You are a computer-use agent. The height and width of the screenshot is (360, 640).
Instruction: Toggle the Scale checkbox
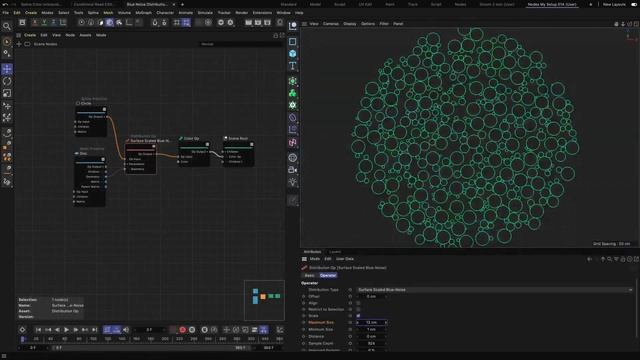coord(358,316)
